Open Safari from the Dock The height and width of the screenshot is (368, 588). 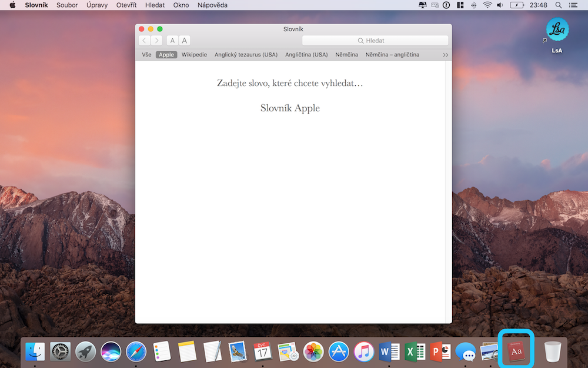136,352
